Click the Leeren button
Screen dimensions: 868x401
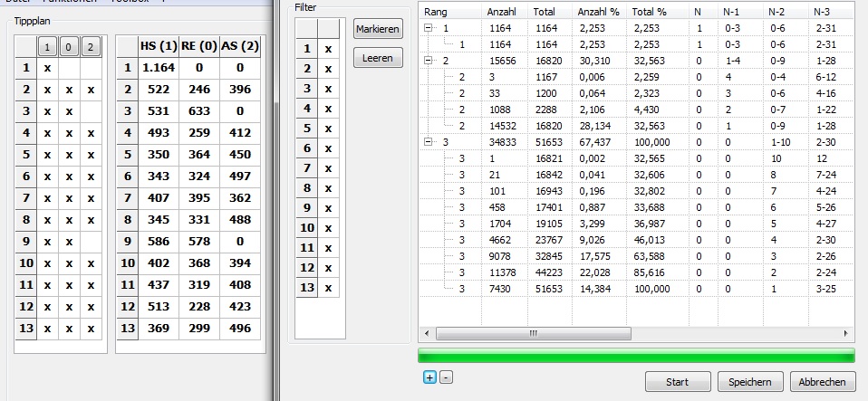[378, 58]
